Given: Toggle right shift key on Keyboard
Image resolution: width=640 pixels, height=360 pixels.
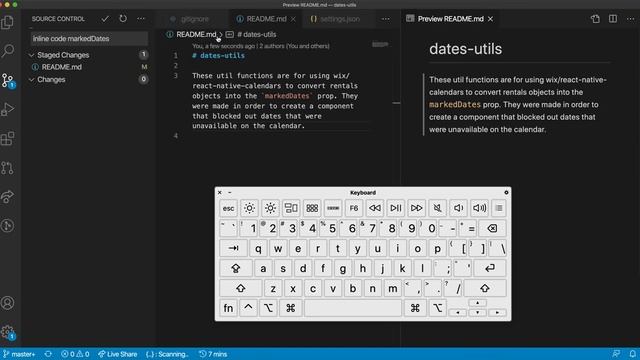Looking at the screenshot, I should tap(485, 289).
